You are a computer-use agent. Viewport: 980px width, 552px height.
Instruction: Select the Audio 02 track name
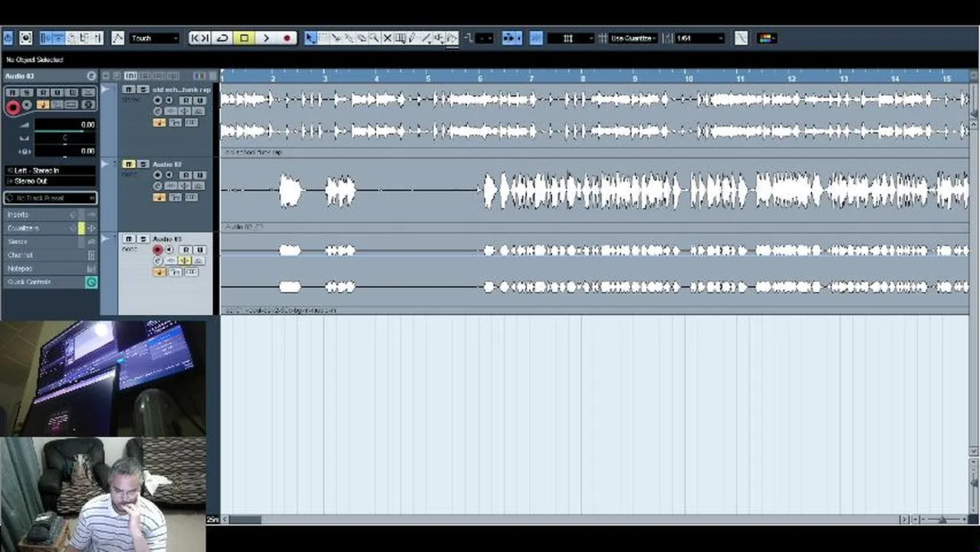[x=167, y=164]
